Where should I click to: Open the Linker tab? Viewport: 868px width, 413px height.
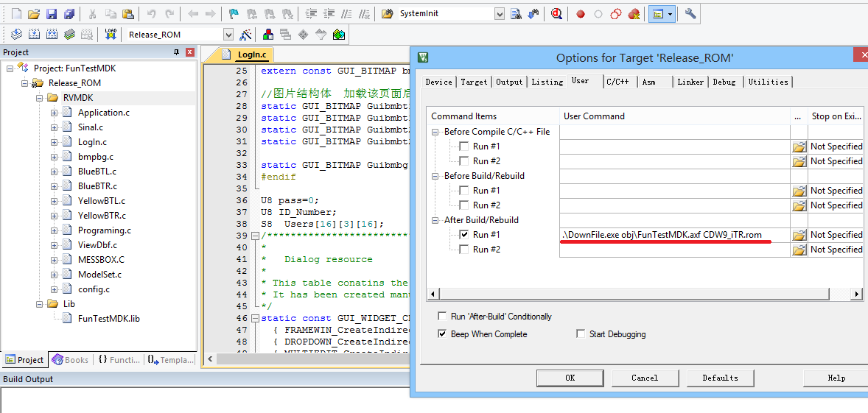point(690,82)
